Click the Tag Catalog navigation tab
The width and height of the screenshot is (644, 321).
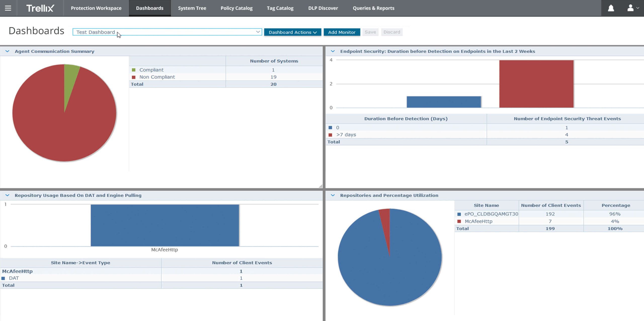pos(280,8)
